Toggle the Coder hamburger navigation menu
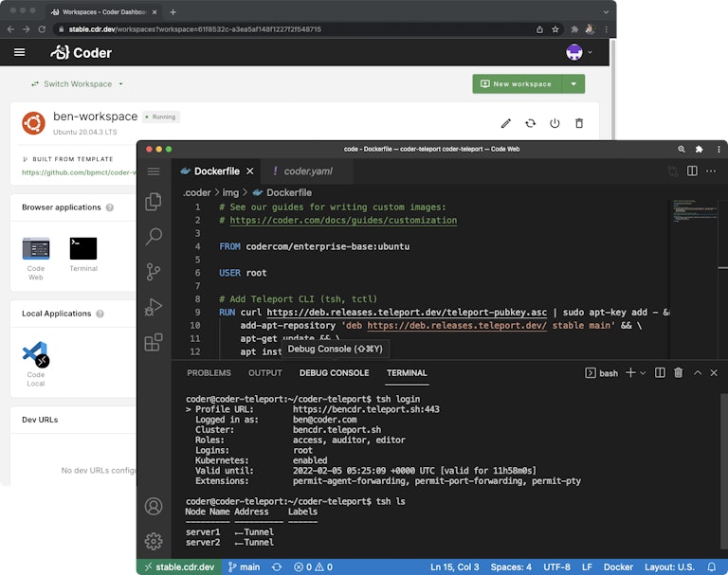 (x=20, y=52)
